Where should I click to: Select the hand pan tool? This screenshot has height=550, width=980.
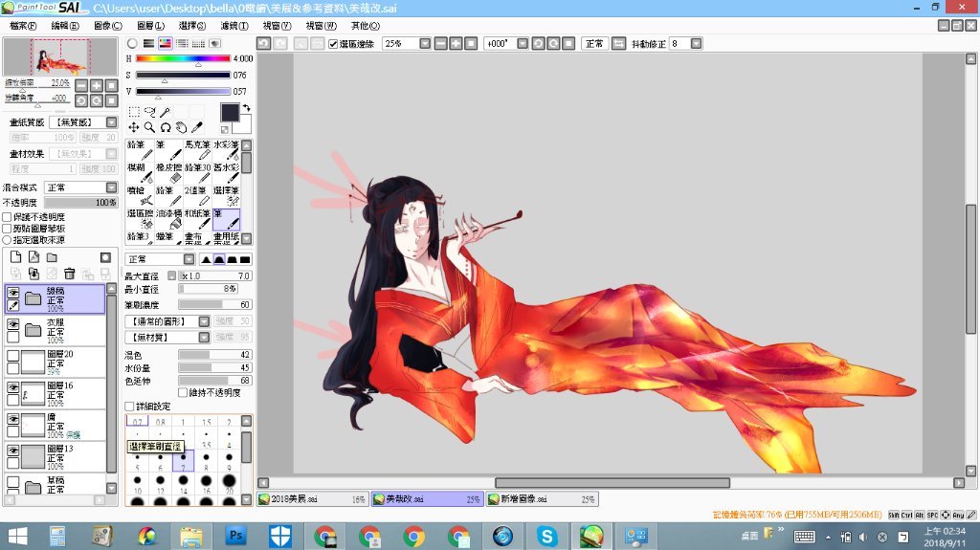(181, 127)
